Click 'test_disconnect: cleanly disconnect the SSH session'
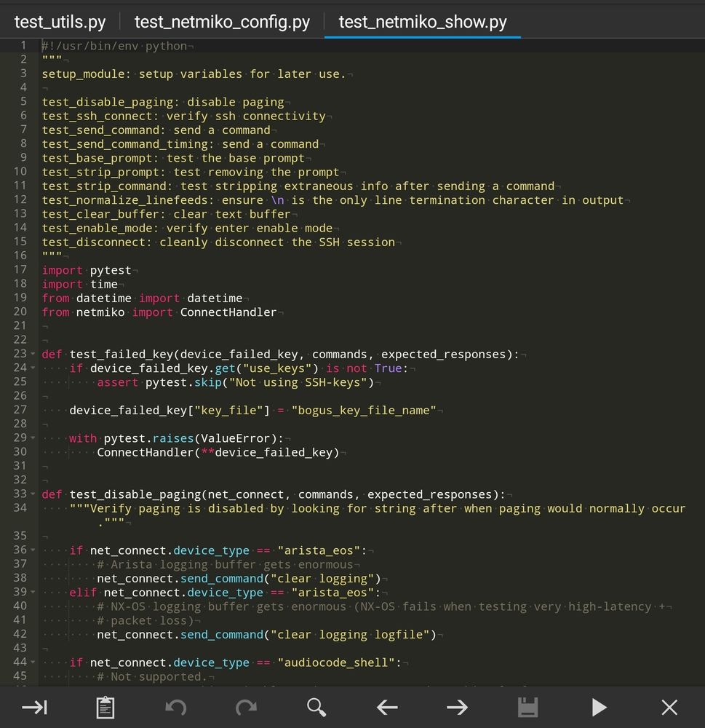 (218, 242)
